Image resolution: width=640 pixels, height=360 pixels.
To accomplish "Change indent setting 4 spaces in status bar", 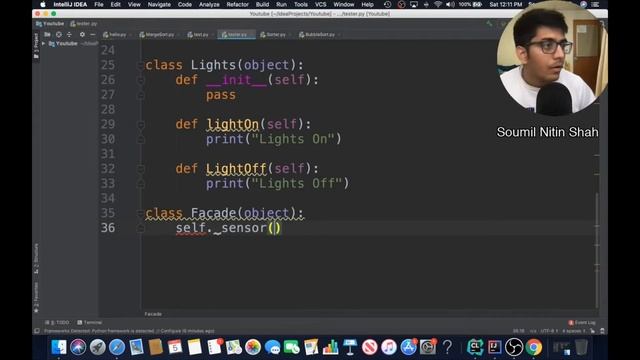I will (x=574, y=331).
